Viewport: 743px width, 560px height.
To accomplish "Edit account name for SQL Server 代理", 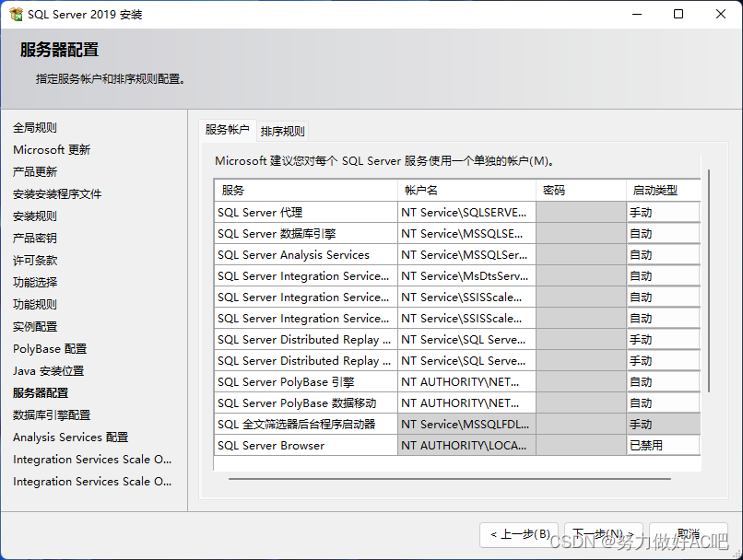I will (x=466, y=213).
